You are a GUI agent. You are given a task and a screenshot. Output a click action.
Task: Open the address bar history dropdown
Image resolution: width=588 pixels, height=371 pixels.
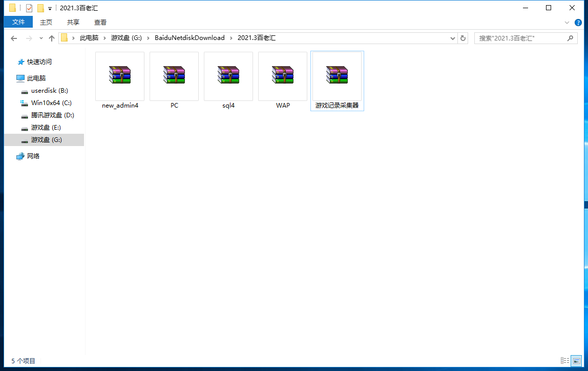(x=453, y=38)
